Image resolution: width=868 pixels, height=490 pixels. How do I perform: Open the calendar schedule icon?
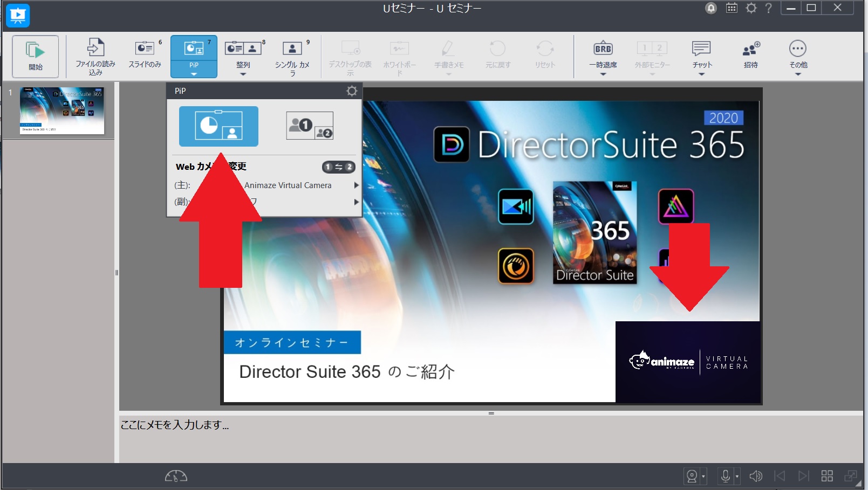732,8
